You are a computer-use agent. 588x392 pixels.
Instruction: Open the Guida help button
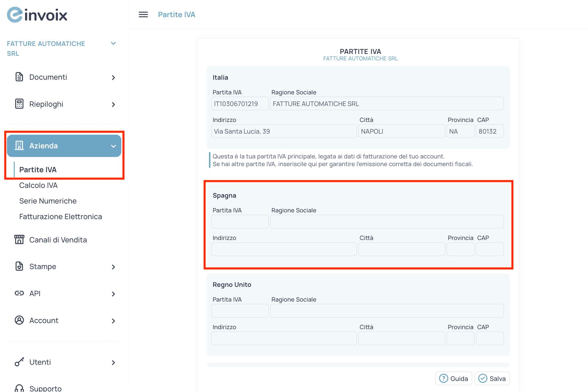click(454, 379)
